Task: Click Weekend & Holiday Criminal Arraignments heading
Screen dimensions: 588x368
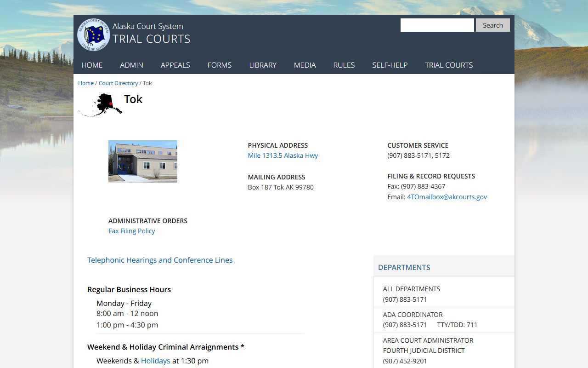Action: (x=166, y=347)
